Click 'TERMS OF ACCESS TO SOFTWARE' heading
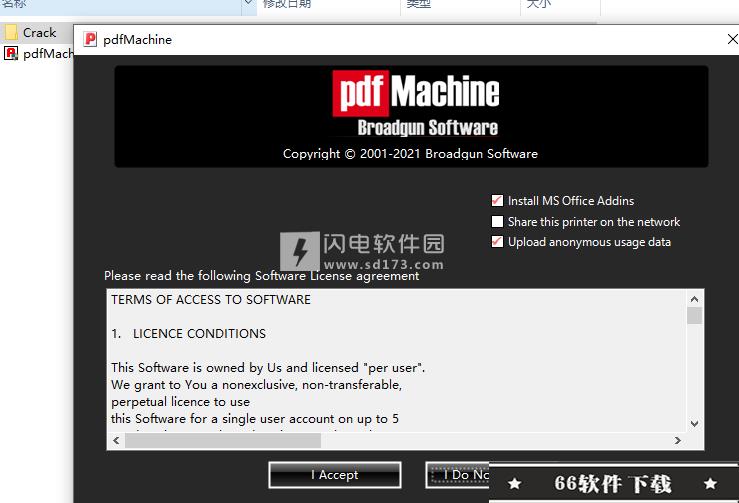 coord(211,300)
